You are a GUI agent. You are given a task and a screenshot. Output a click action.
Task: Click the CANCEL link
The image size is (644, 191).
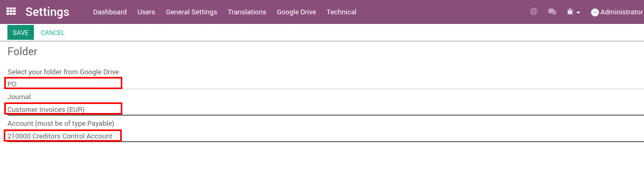(x=52, y=32)
